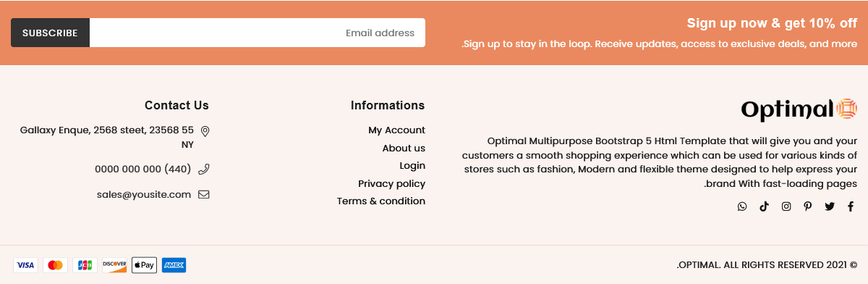Go to the Login link

click(x=412, y=166)
